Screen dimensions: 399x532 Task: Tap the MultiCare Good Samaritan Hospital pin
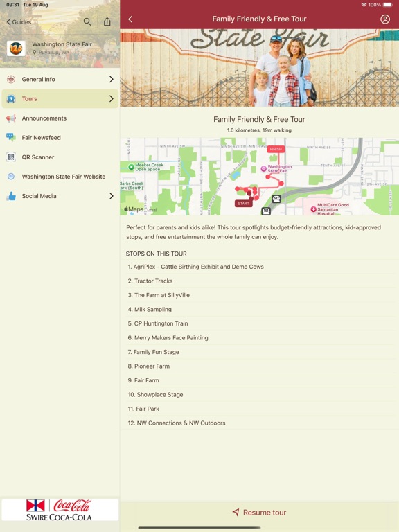[x=314, y=209]
